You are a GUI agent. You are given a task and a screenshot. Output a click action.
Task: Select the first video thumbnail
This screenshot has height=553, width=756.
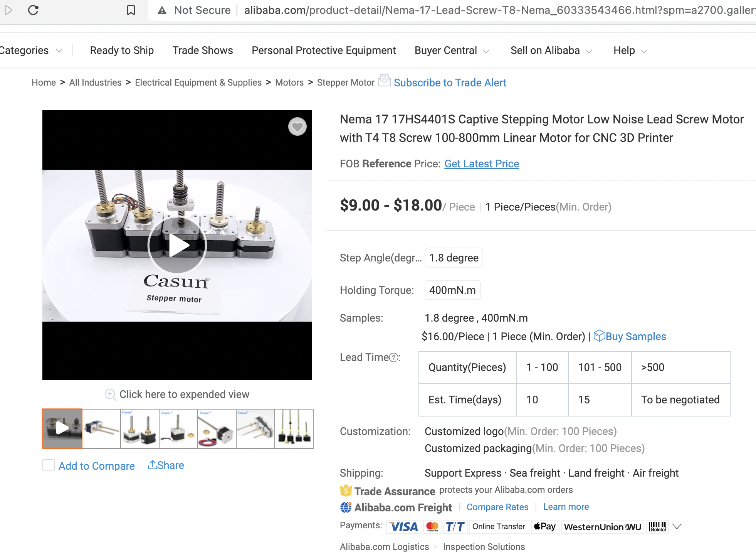point(62,428)
